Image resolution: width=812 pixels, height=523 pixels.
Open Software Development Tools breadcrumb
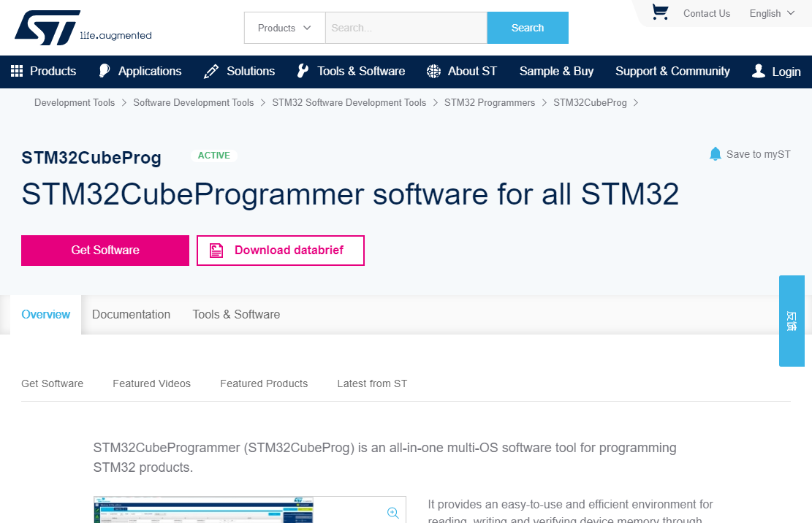coord(193,102)
